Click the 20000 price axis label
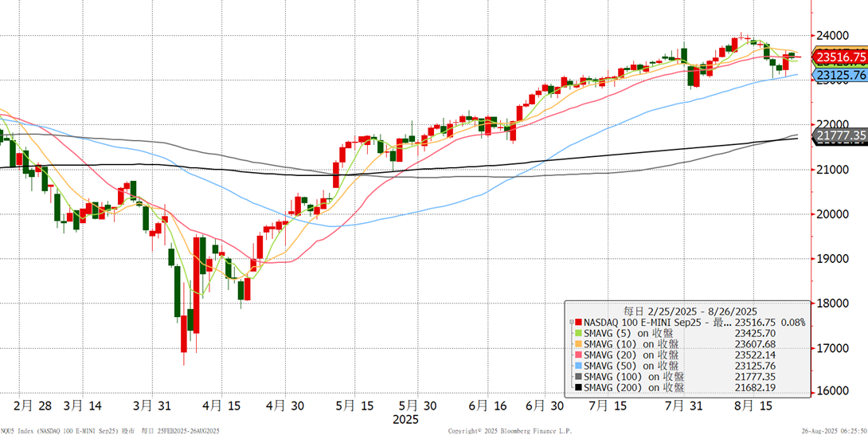The width and height of the screenshot is (868, 435). 833,214
